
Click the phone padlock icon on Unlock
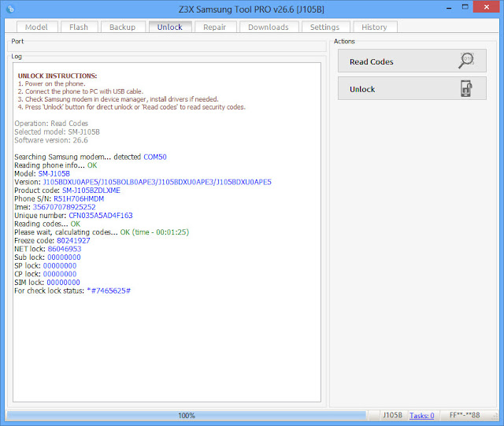466,88
